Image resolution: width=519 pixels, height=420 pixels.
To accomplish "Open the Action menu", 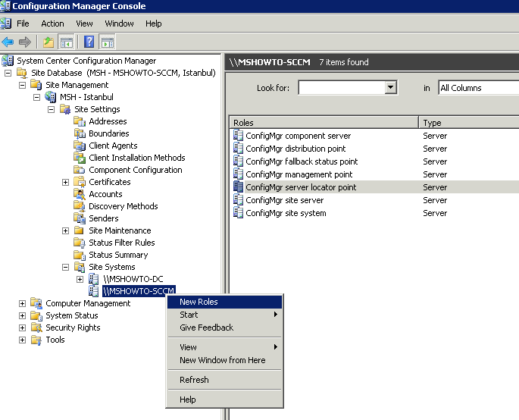I will 52,24.
